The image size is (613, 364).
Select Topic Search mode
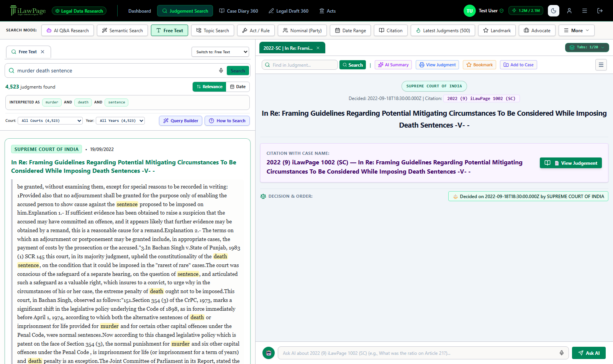point(213,30)
